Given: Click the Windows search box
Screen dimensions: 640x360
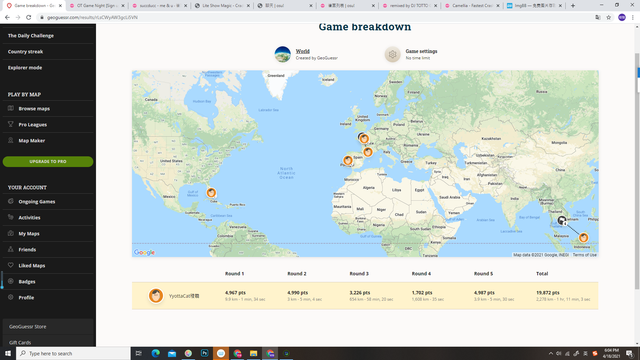Looking at the screenshot, I should [x=73, y=353].
